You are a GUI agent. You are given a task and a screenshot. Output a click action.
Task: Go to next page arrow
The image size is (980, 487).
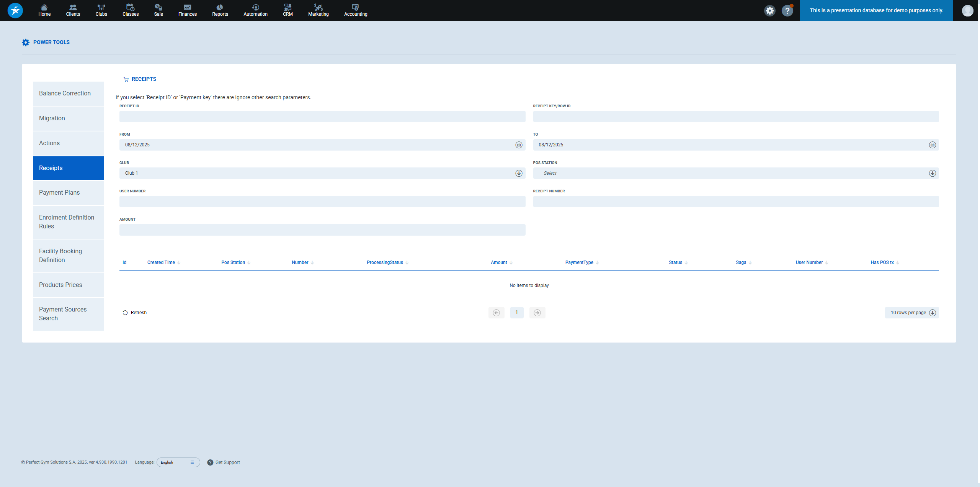point(537,313)
